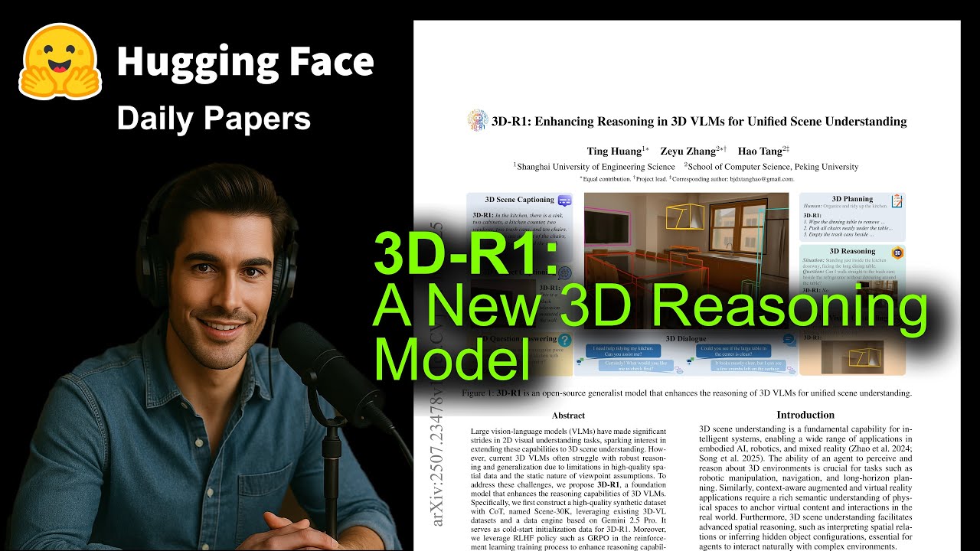Screen dimensions: 980x551
Task: Click "School of Computer Science, Peking University" affiliation
Action: click(772, 167)
